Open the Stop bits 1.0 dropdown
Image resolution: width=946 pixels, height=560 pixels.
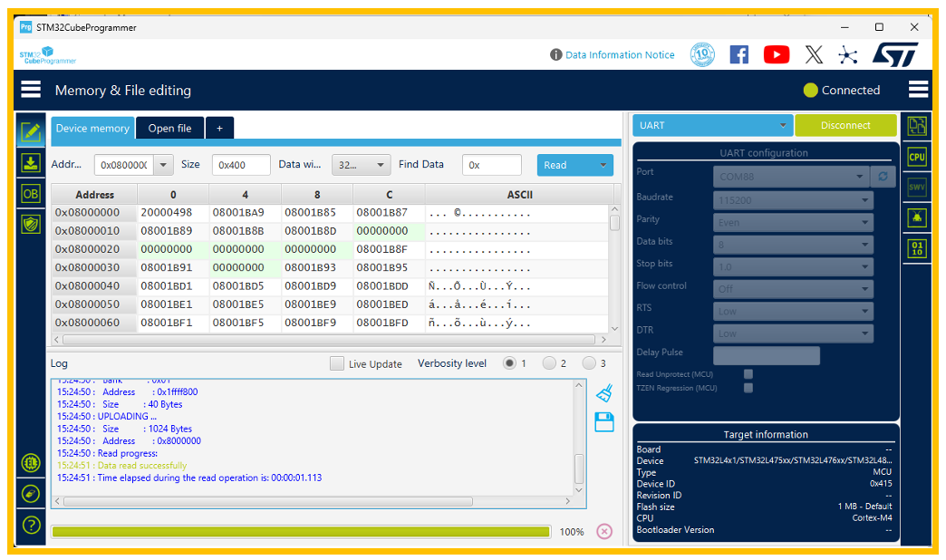(x=794, y=266)
